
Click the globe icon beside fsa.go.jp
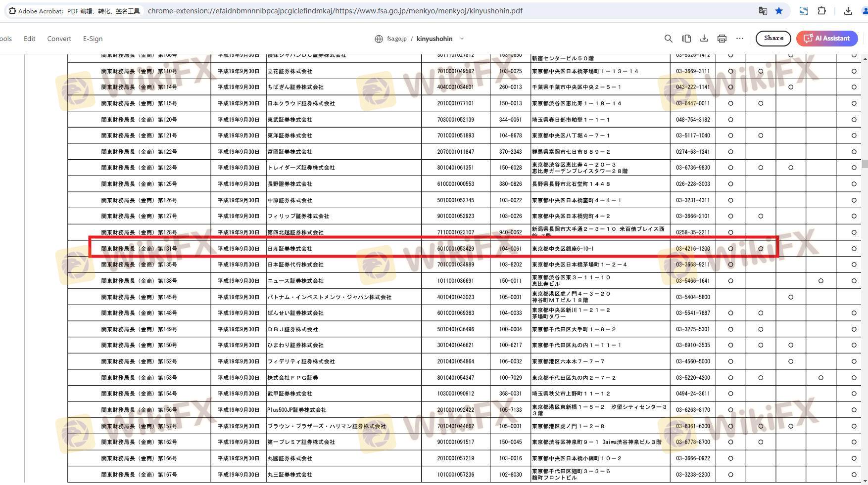pyautogui.click(x=379, y=39)
